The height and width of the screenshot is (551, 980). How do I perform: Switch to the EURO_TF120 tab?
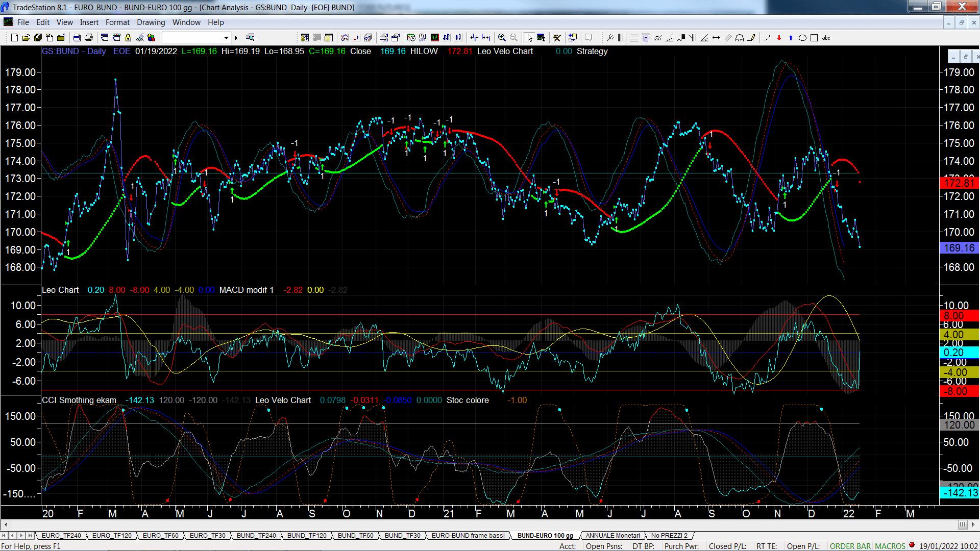[x=112, y=535]
